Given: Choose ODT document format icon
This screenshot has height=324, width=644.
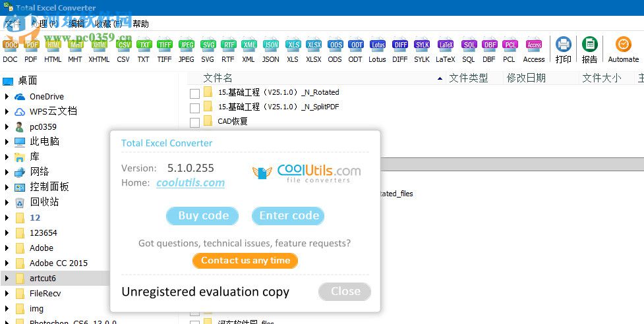Looking at the screenshot, I should [x=356, y=45].
